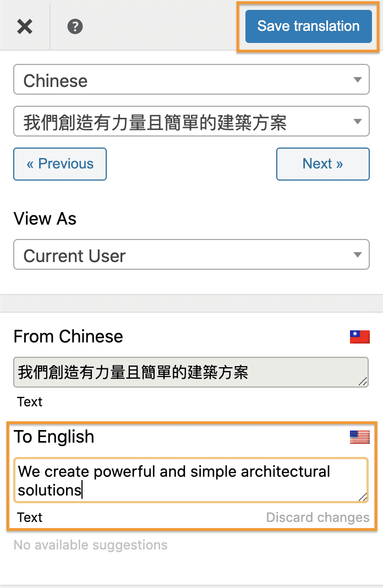Grab the From Chinese textarea resize handle
The width and height of the screenshot is (383, 588).
[363, 382]
